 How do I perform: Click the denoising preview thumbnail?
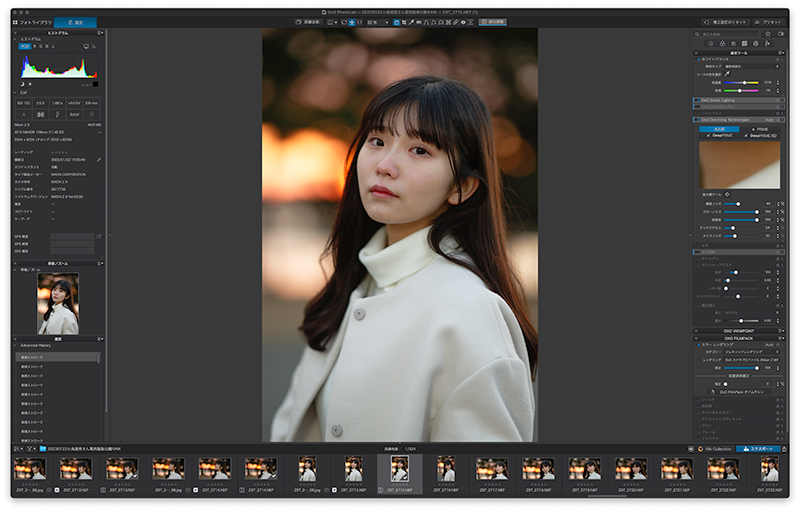tap(739, 165)
